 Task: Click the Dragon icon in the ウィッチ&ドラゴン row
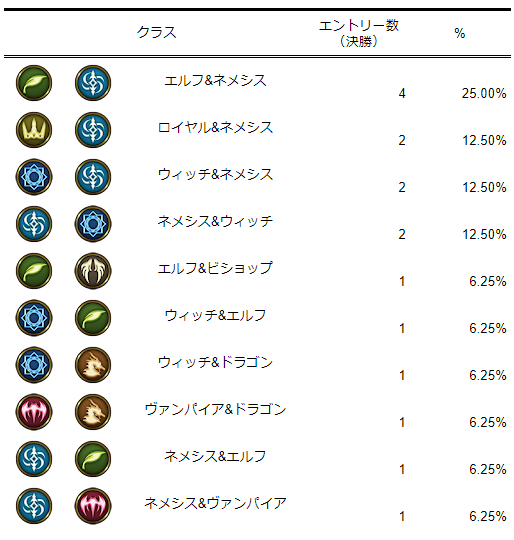[93, 365]
